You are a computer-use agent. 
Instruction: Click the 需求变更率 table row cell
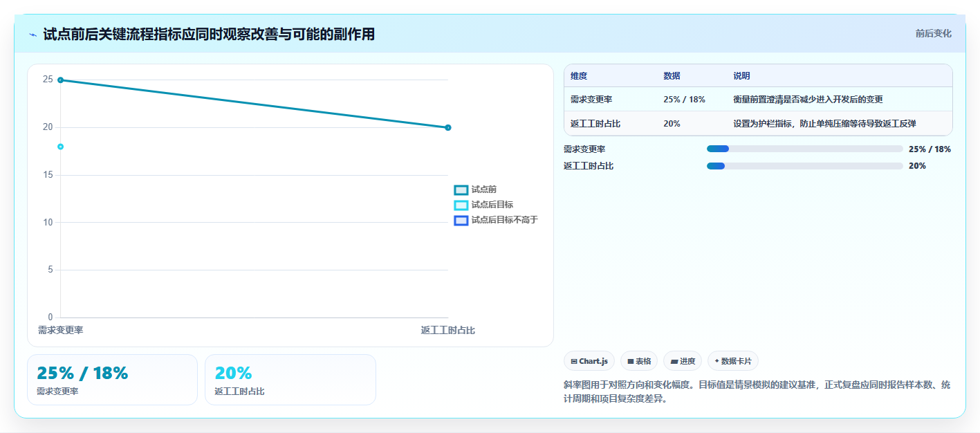pos(591,100)
